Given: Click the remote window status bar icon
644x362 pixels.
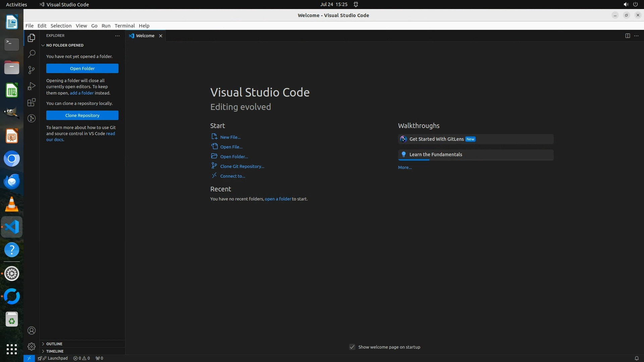Looking at the screenshot, I should click(29, 358).
